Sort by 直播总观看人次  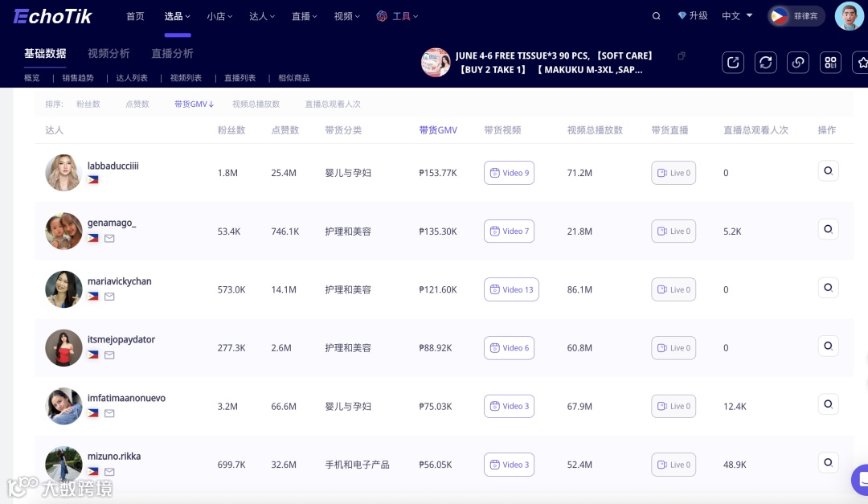333,104
